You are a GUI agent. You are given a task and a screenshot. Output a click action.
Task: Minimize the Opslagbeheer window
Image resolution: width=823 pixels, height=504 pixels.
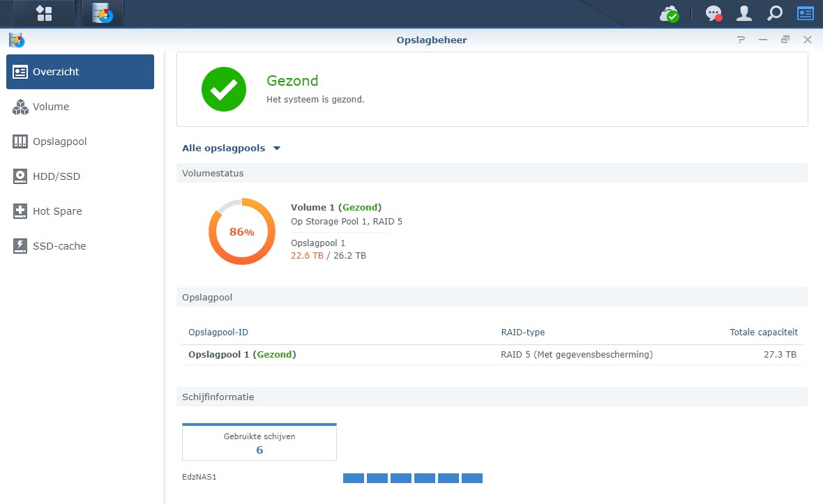tap(762, 40)
